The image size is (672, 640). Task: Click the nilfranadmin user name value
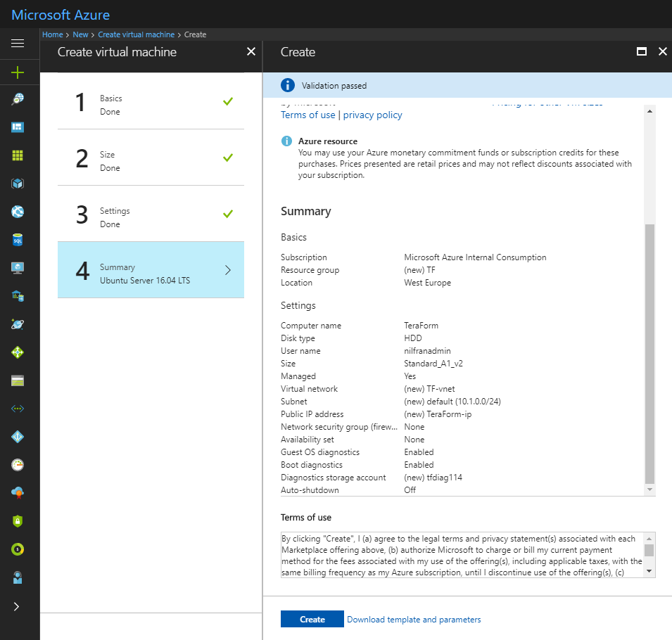(427, 351)
